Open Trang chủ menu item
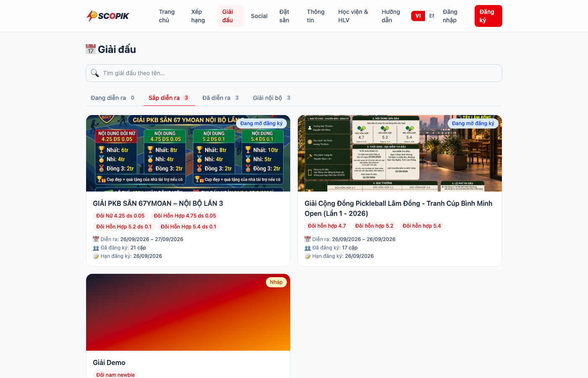Image resolution: width=588 pixels, height=378 pixels. (167, 16)
